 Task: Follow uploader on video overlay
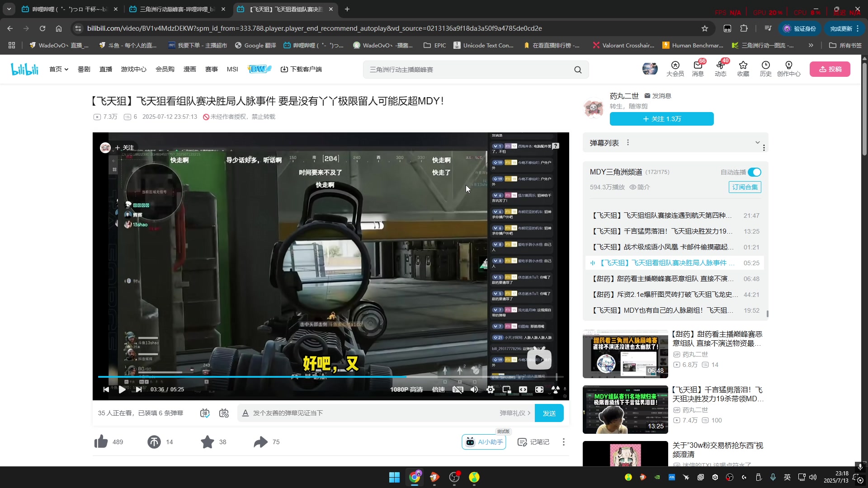124,148
